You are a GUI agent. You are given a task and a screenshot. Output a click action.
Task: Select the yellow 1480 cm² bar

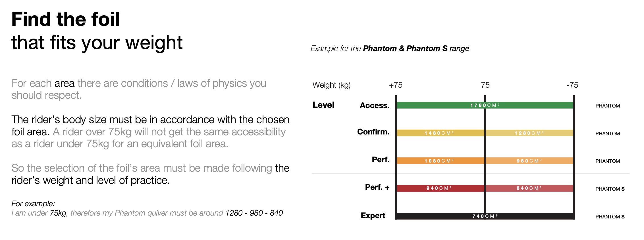tap(440, 133)
